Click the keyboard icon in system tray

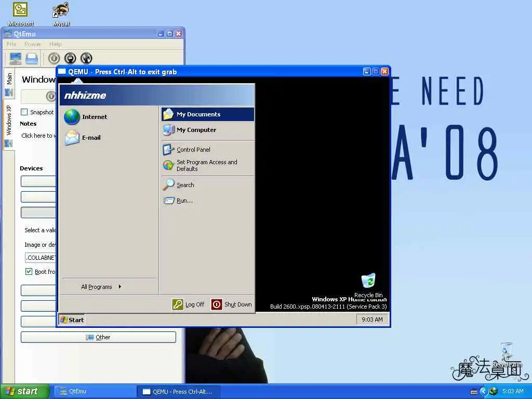click(x=474, y=392)
